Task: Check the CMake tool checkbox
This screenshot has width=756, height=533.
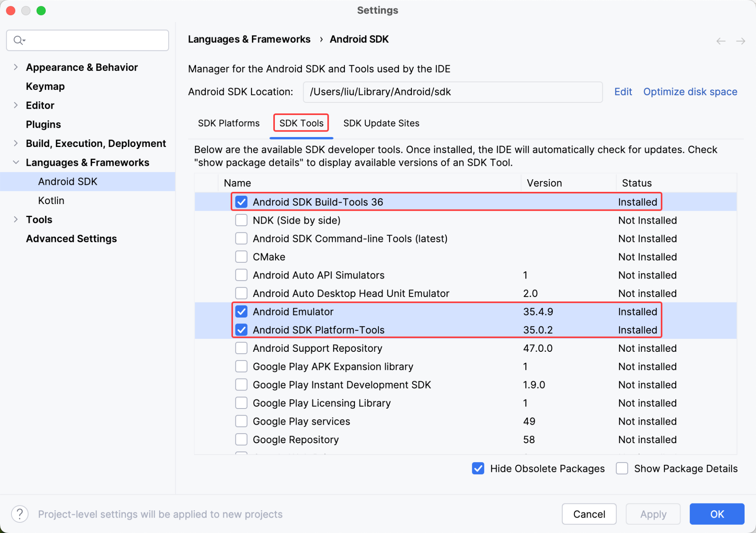Action: pos(241,256)
